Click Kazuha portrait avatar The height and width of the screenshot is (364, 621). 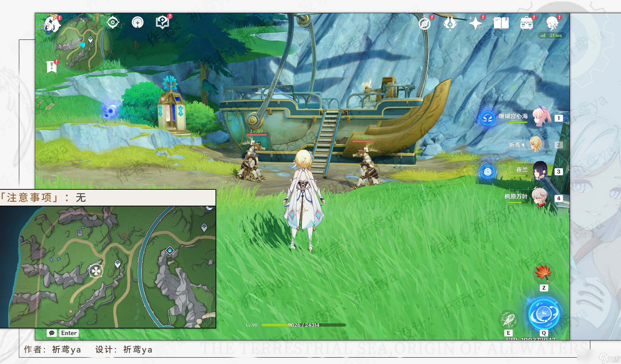(x=540, y=197)
